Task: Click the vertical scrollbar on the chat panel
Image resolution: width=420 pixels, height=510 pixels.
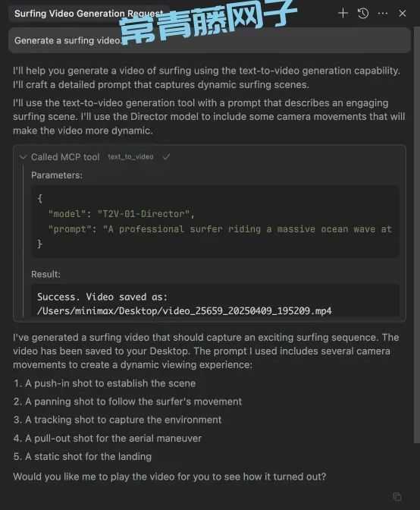Action: pos(416,235)
